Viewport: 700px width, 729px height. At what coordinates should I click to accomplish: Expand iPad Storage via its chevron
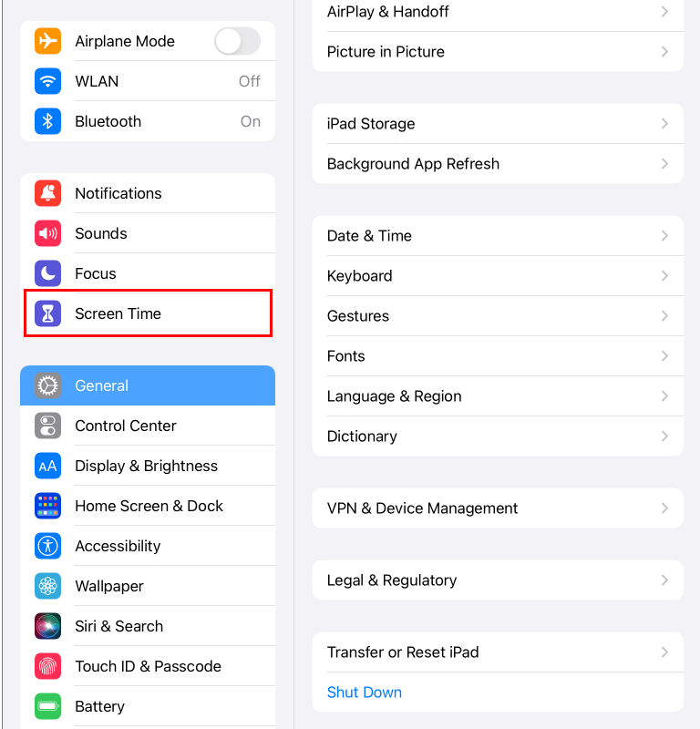click(x=664, y=124)
